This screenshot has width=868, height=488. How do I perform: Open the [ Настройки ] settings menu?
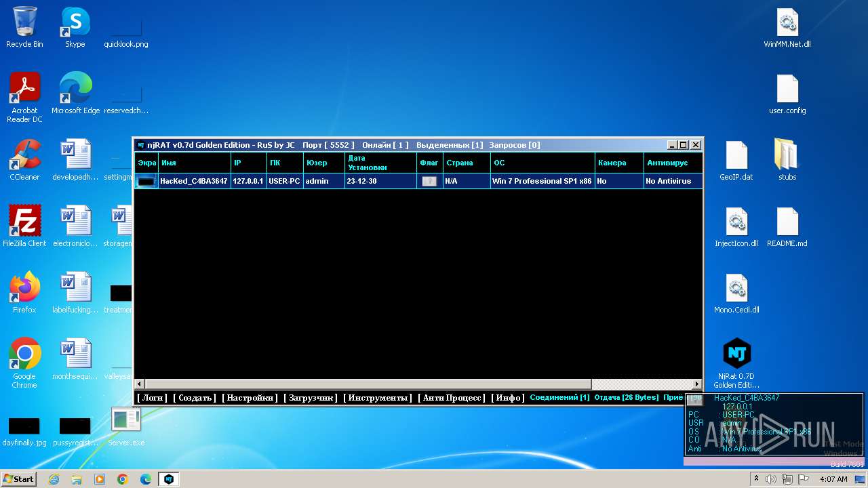[250, 398]
